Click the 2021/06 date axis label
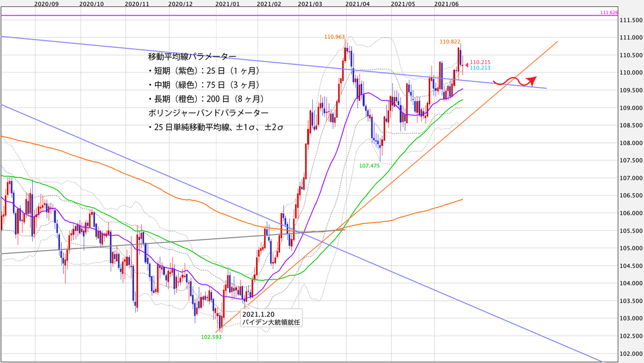Image resolution: width=644 pixels, height=363 pixels. tap(447, 4)
